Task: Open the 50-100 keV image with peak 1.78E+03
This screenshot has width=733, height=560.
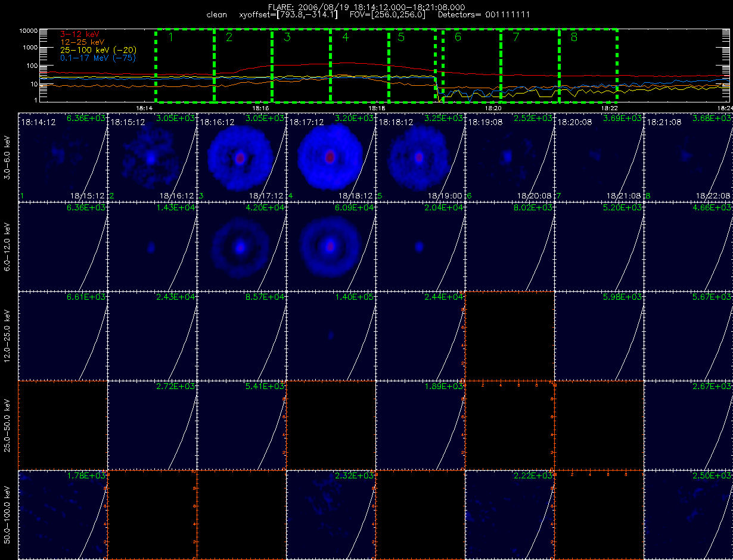Action: 63,514
